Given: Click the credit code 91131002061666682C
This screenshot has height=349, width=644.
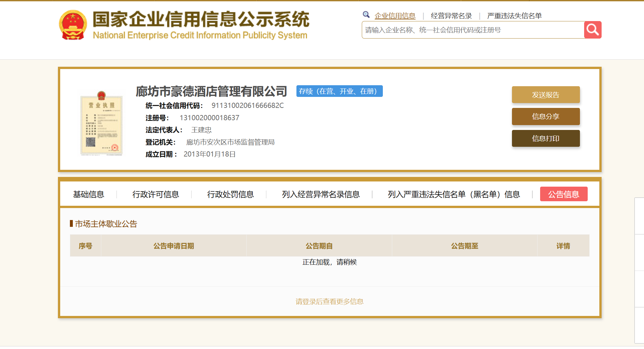Looking at the screenshot, I should click(248, 105).
